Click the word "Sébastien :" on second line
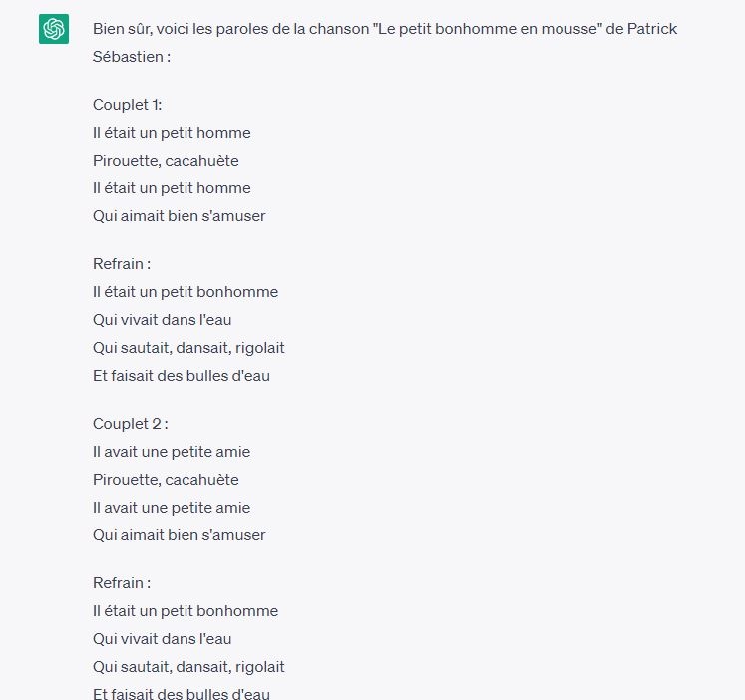The height and width of the screenshot is (700, 745). point(132,57)
